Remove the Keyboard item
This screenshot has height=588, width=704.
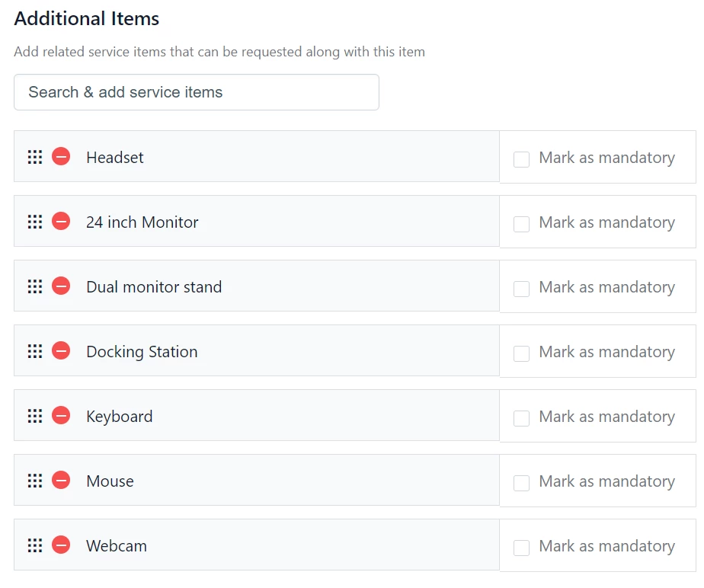coord(61,415)
